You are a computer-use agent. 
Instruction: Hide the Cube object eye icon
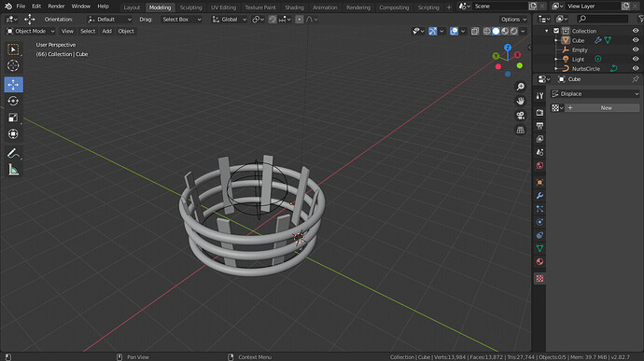(636, 40)
